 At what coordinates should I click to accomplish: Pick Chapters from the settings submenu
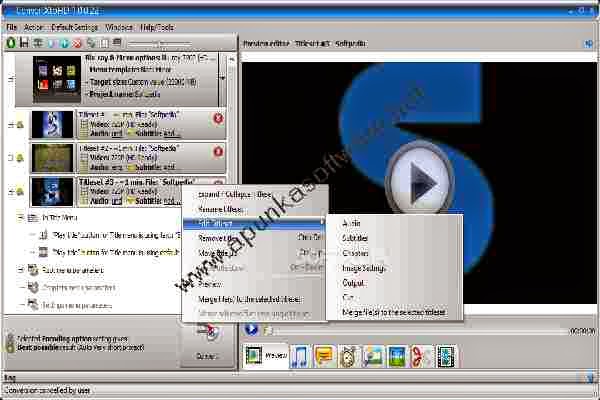pos(394,253)
